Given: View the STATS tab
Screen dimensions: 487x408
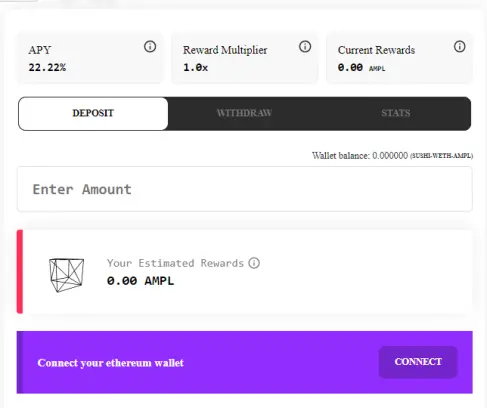Looking at the screenshot, I should coord(396,113).
